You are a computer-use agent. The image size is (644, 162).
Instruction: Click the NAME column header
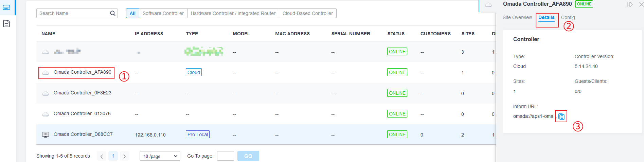48,34
